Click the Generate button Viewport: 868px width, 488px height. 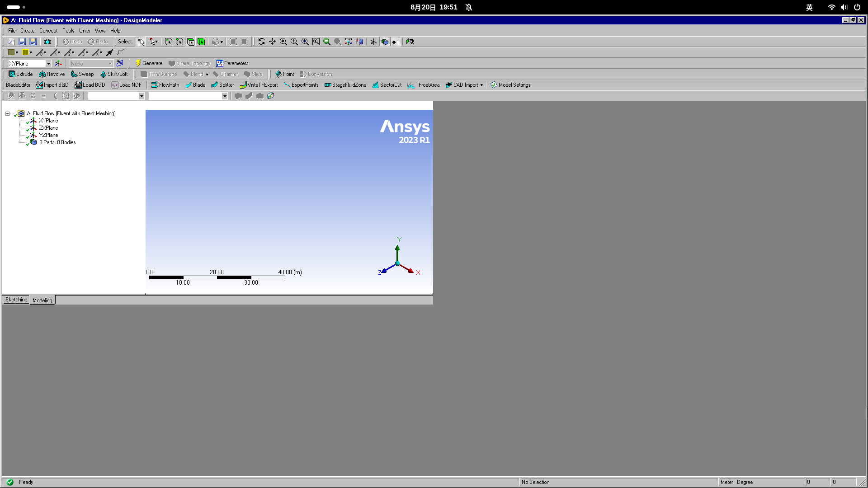coord(149,63)
